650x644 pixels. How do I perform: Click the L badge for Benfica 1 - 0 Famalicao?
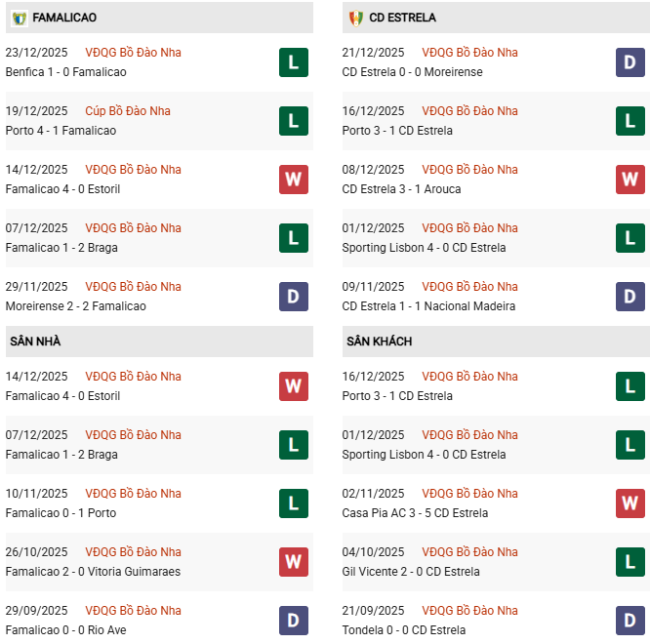coord(294,62)
